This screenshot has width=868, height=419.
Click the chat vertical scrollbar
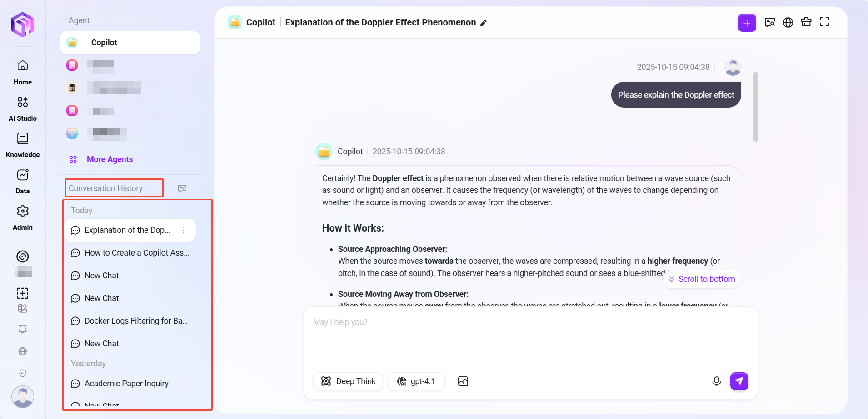(x=756, y=107)
